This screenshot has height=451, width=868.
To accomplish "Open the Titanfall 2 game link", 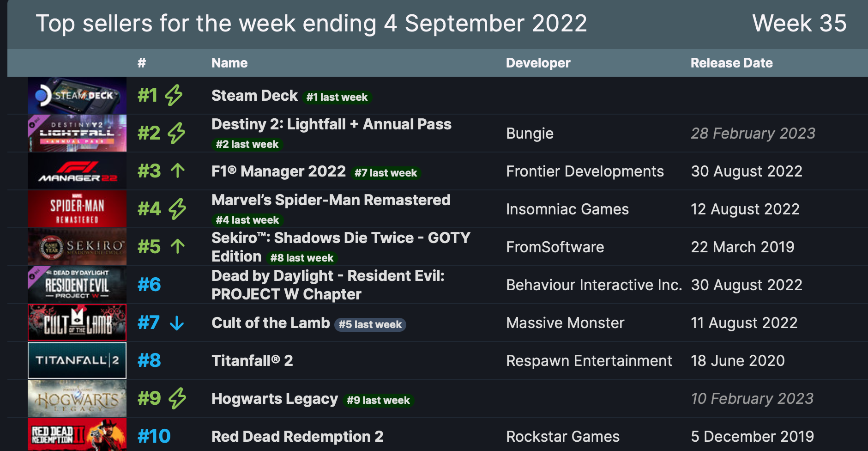I will [x=252, y=360].
